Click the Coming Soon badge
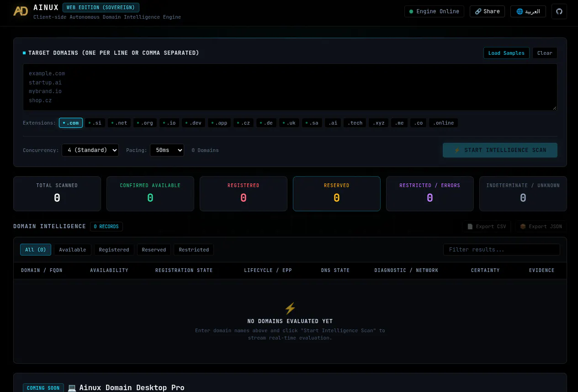Viewport: 578px width, 392px height. [x=43, y=388]
